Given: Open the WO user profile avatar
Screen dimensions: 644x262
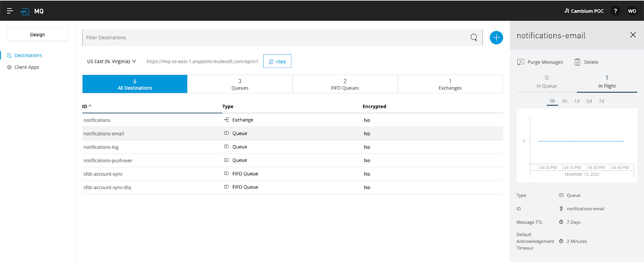Looking at the screenshot, I should pos(632,11).
